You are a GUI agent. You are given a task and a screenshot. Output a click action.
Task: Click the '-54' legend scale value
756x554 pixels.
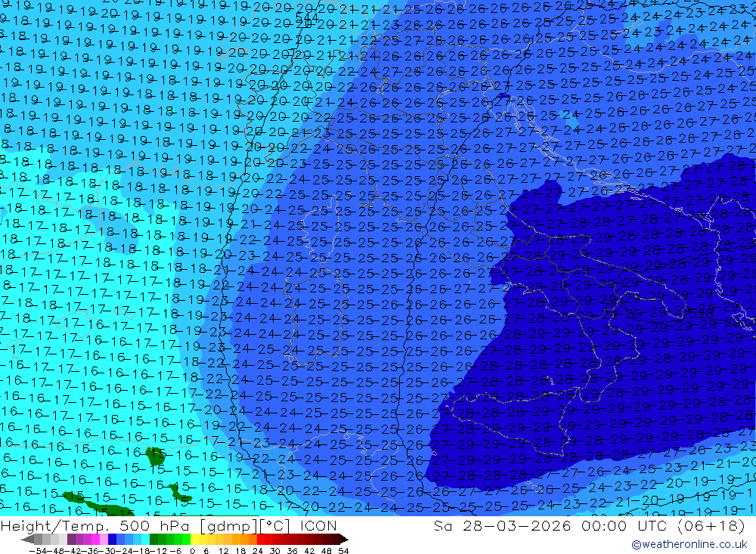(x=38, y=551)
